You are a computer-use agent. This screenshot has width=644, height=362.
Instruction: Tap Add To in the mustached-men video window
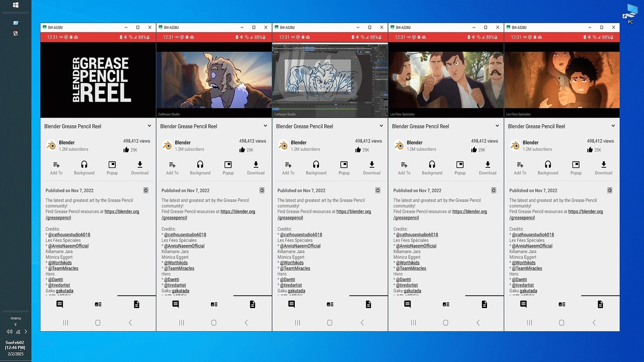pos(404,168)
